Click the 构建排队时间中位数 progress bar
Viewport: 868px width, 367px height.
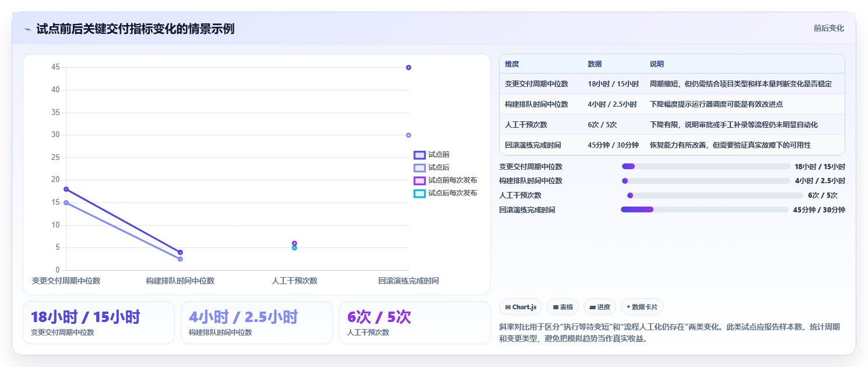706,181
